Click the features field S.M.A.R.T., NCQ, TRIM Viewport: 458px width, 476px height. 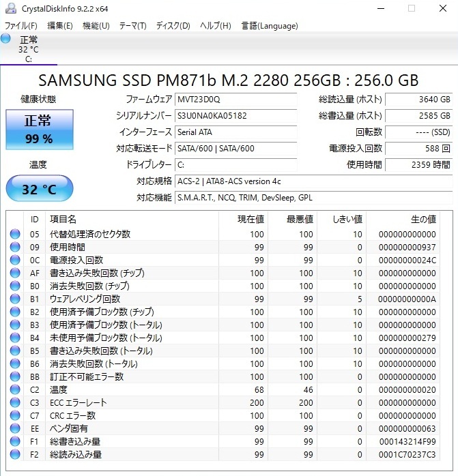point(314,198)
